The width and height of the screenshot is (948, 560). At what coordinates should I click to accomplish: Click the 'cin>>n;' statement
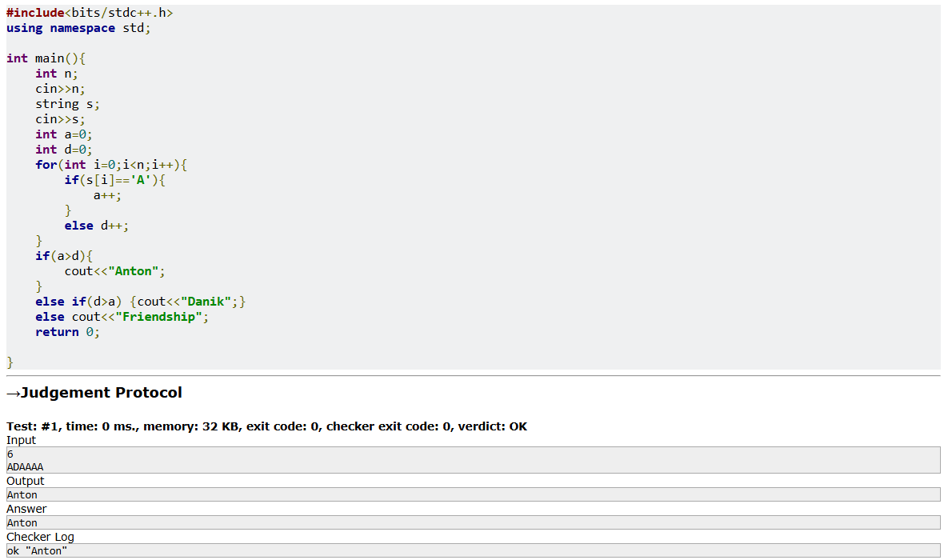tap(60, 89)
